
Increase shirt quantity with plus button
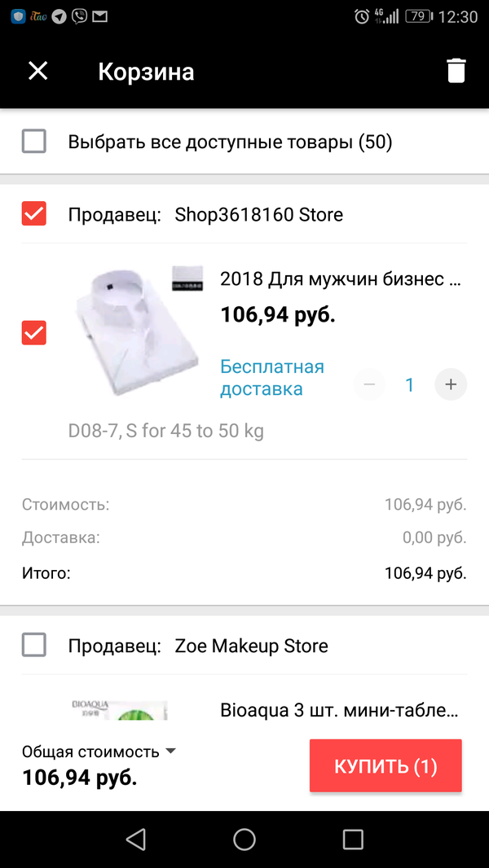[x=451, y=384]
